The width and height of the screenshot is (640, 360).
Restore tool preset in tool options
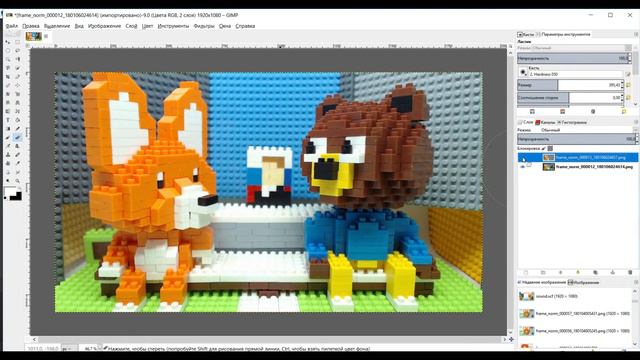click(x=562, y=111)
